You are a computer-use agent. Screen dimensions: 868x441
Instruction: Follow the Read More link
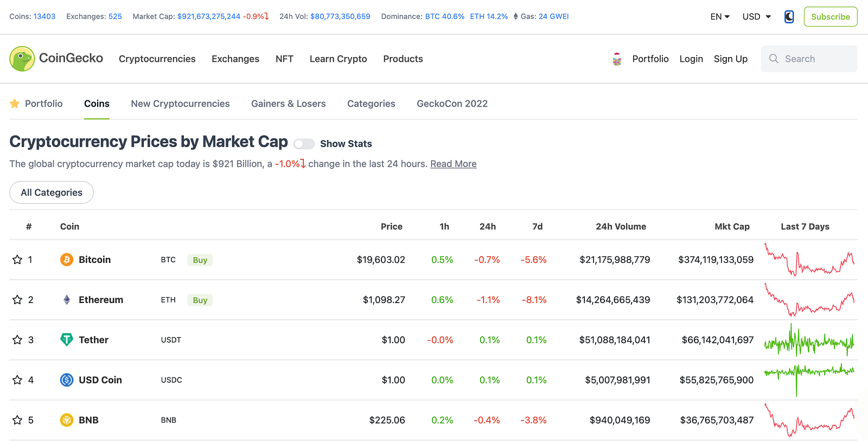click(x=454, y=164)
